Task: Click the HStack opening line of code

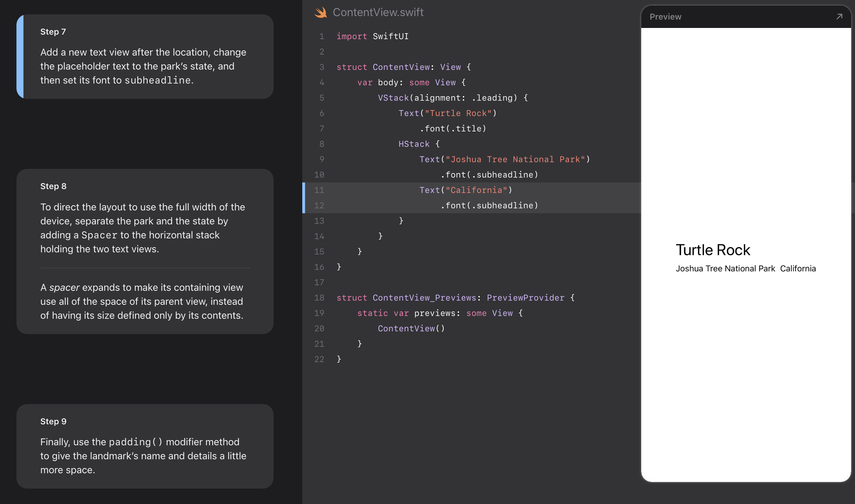Action: point(419,144)
